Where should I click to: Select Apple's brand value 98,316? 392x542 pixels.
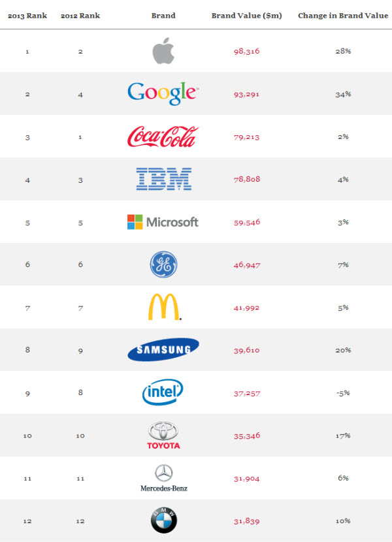click(x=247, y=51)
